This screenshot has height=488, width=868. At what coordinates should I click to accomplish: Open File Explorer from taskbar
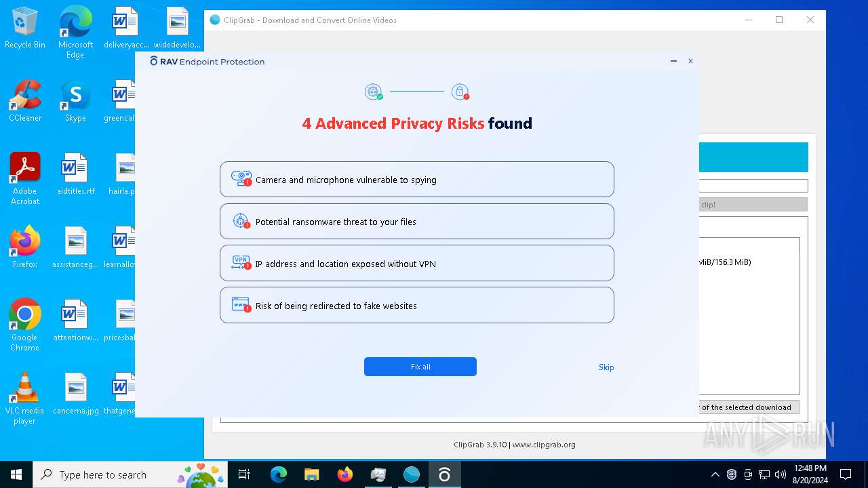click(311, 474)
